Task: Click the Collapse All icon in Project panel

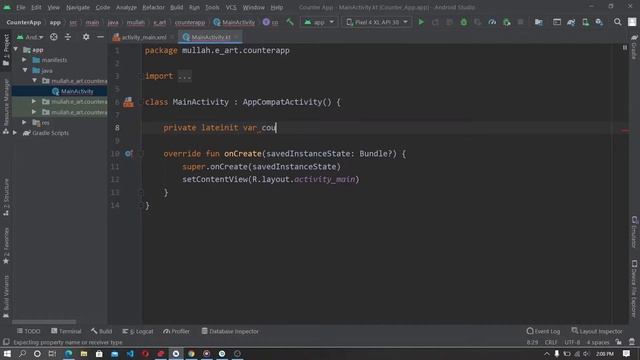Action: click(68, 37)
